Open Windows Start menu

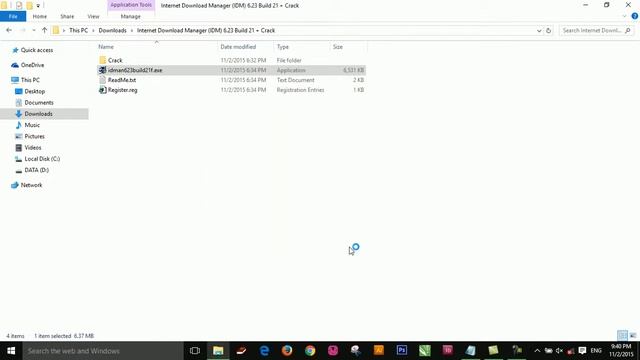pyautogui.click(x=11, y=351)
